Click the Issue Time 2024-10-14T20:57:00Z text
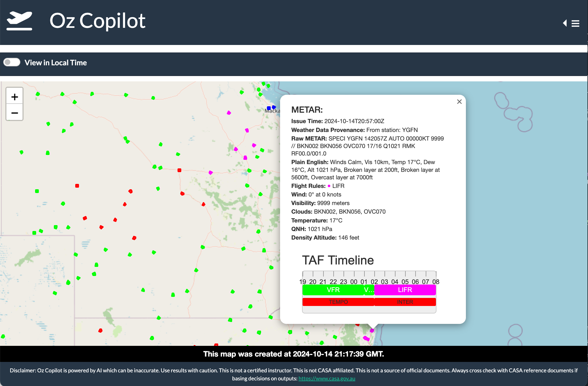Image resolution: width=588 pixels, height=386 pixels. tap(338, 121)
